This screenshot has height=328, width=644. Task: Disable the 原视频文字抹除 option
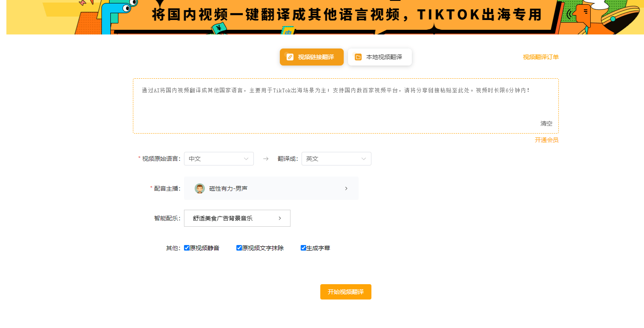pyautogui.click(x=239, y=248)
